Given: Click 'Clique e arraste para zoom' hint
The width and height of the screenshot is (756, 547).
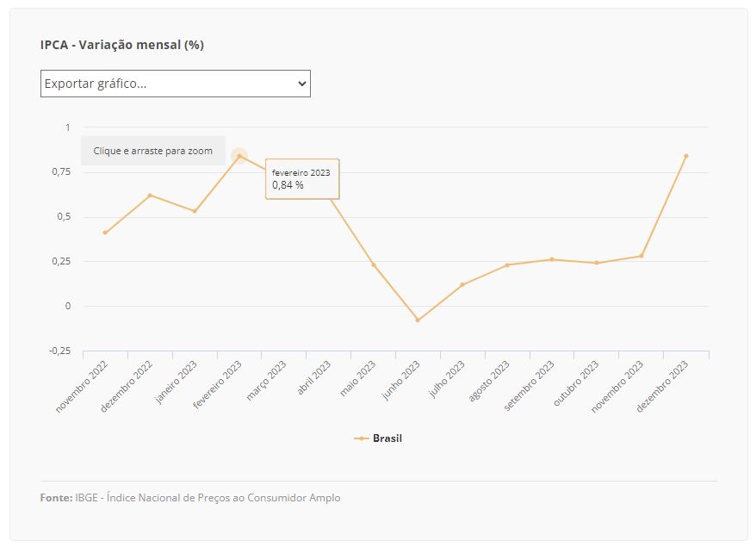Looking at the screenshot, I should tap(153, 151).
